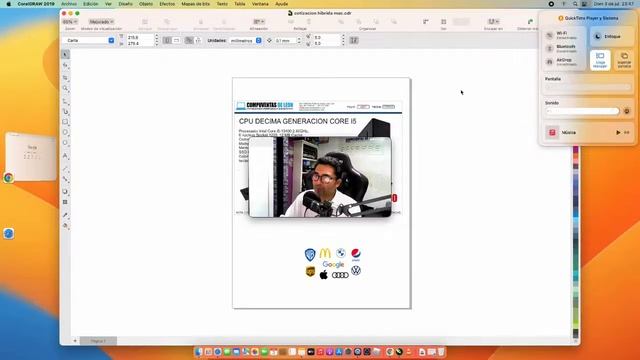Viewport: 640px width, 360px height.
Task: Toggle Bluetooth in Control Center
Action: [550, 49]
